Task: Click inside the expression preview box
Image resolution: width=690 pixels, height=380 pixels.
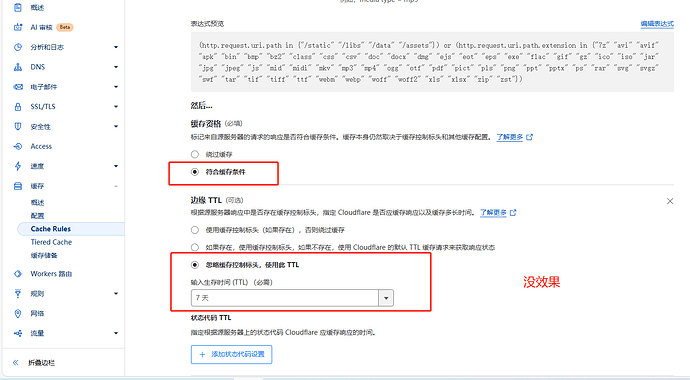Action: pyautogui.click(x=432, y=62)
